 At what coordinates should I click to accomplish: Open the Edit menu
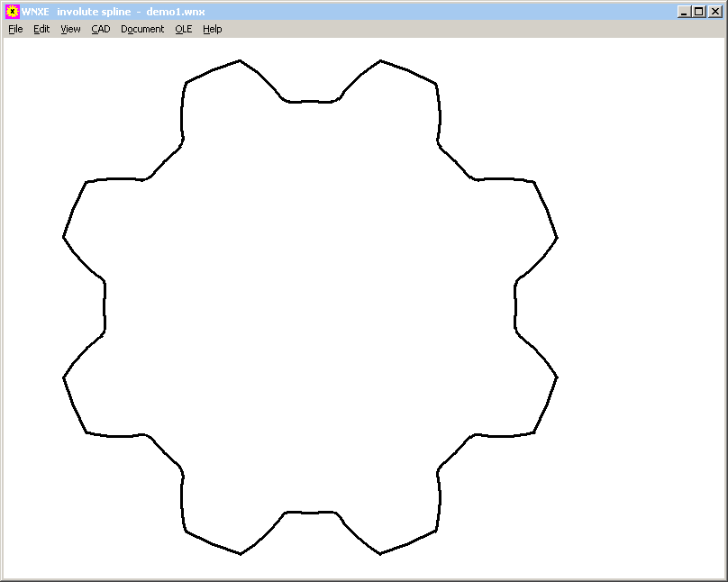click(41, 29)
